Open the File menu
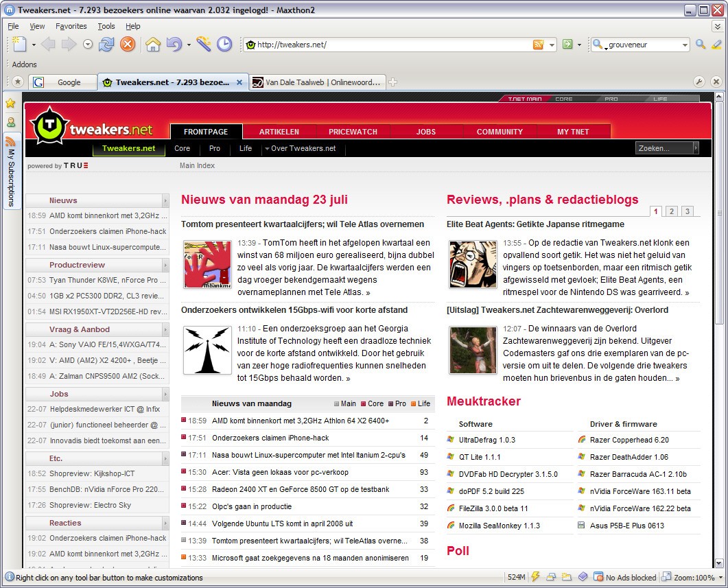The height and width of the screenshot is (588, 728). click(13, 26)
